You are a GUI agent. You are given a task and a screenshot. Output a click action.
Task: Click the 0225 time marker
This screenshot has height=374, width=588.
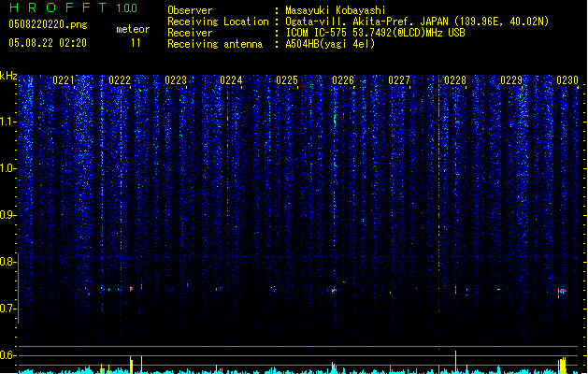[x=287, y=80]
